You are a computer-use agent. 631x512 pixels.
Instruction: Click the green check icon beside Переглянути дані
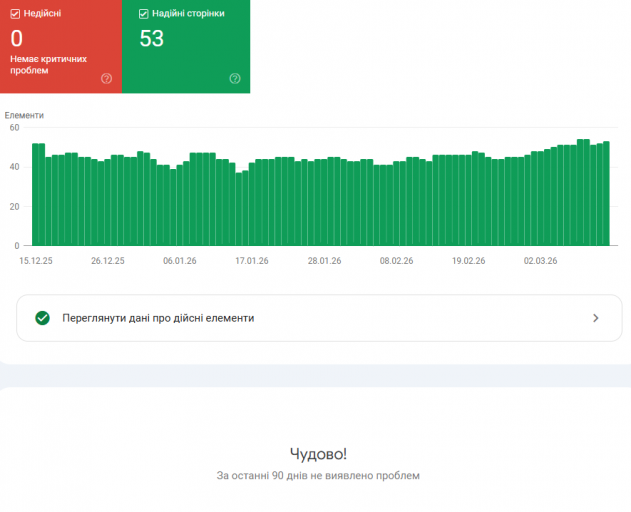point(42,318)
